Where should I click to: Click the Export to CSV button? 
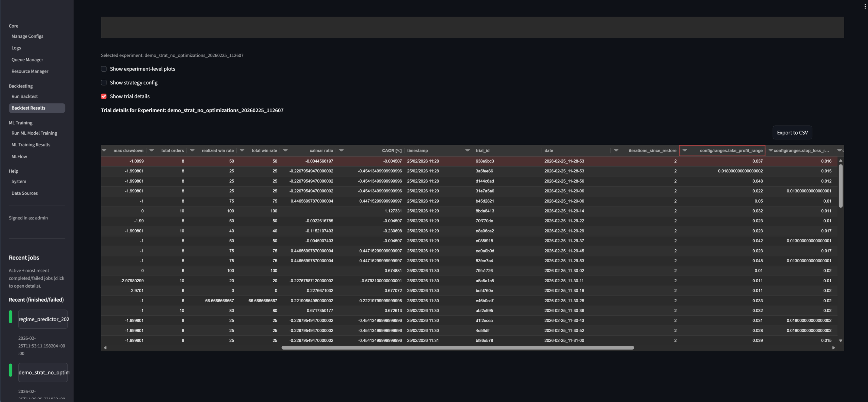[x=792, y=133]
